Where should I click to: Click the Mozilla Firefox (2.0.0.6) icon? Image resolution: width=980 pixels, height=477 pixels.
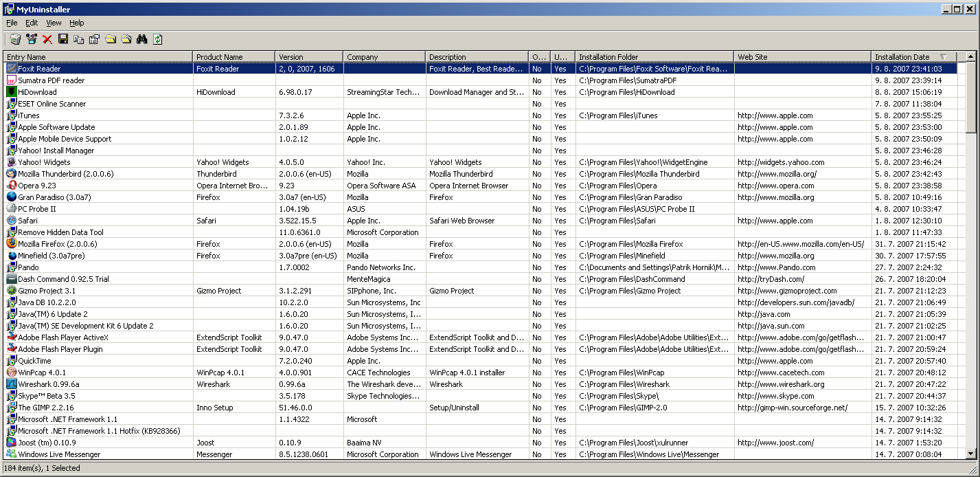(x=12, y=244)
